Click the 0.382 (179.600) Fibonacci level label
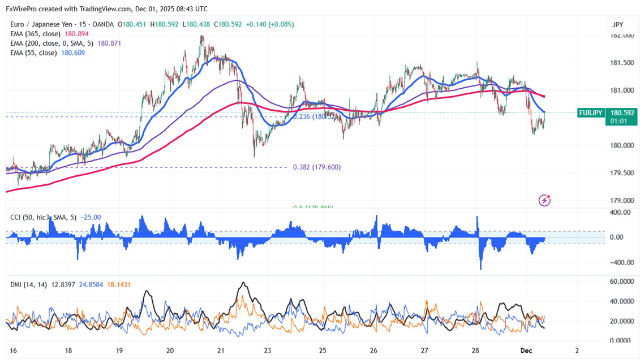This screenshot has width=640, height=364. click(x=316, y=167)
